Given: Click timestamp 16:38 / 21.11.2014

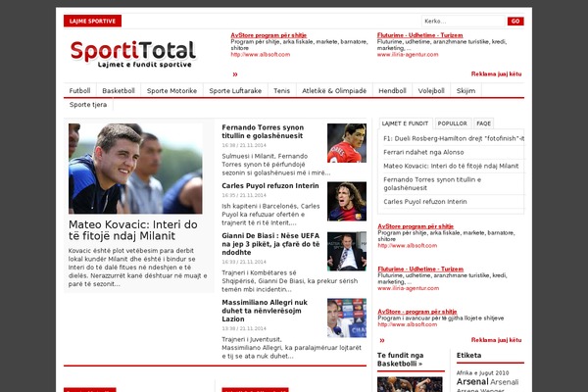Looking at the screenshot, I should coord(244,145).
